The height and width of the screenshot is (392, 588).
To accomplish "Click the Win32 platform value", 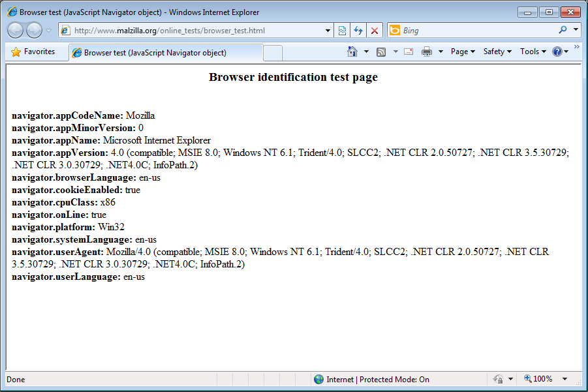I will point(111,227).
